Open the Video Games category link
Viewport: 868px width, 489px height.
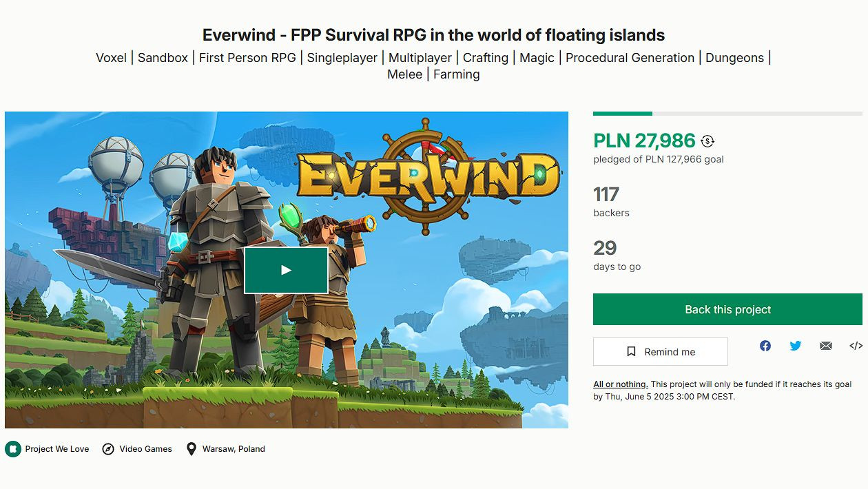tap(146, 449)
